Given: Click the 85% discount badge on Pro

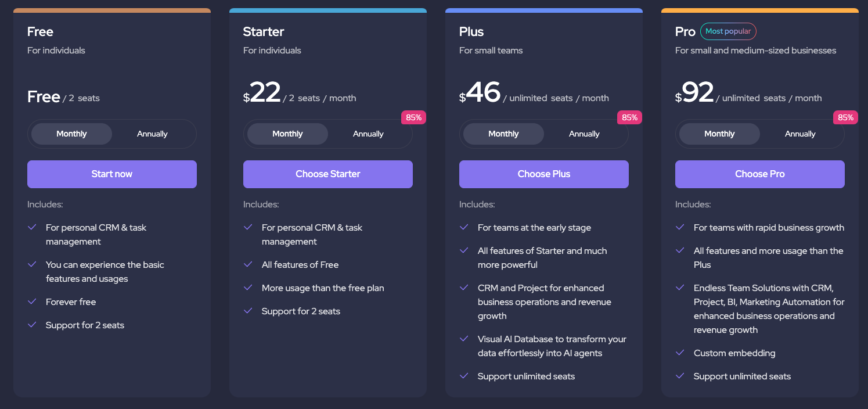Looking at the screenshot, I should point(845,117).
